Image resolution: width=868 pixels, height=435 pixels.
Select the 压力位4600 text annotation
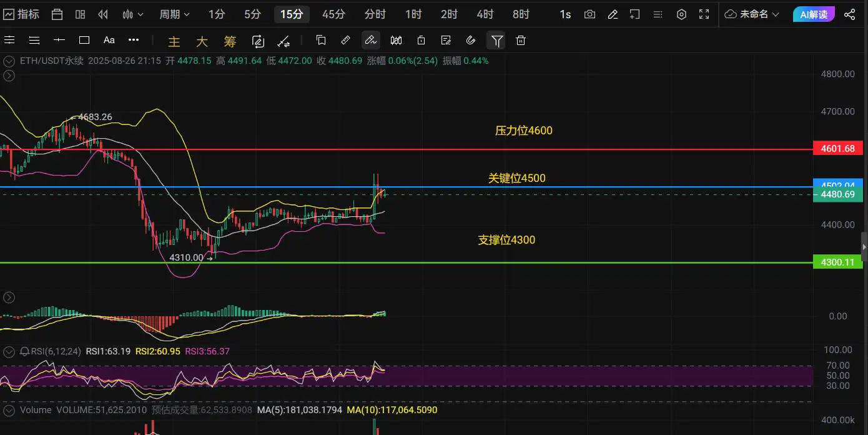523,131
